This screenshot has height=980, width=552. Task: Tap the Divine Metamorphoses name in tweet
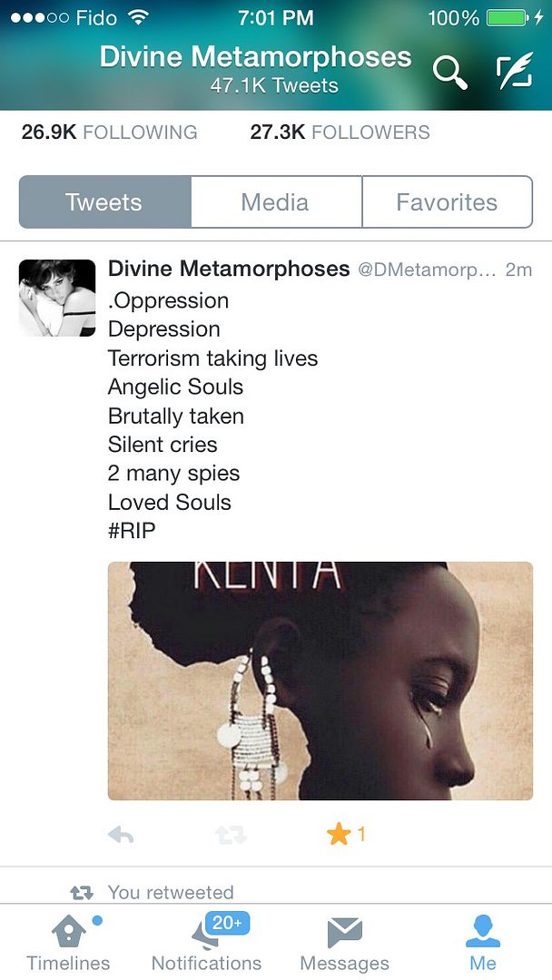tap(229, 269)
